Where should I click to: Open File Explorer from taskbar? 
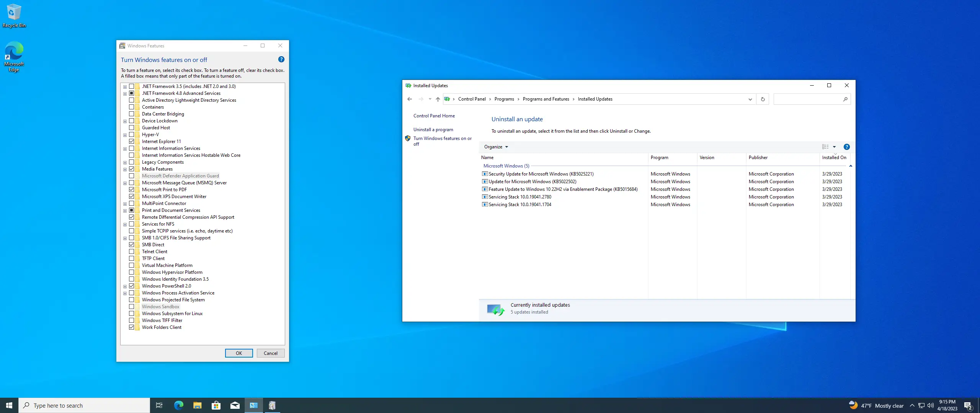[197, 405]
